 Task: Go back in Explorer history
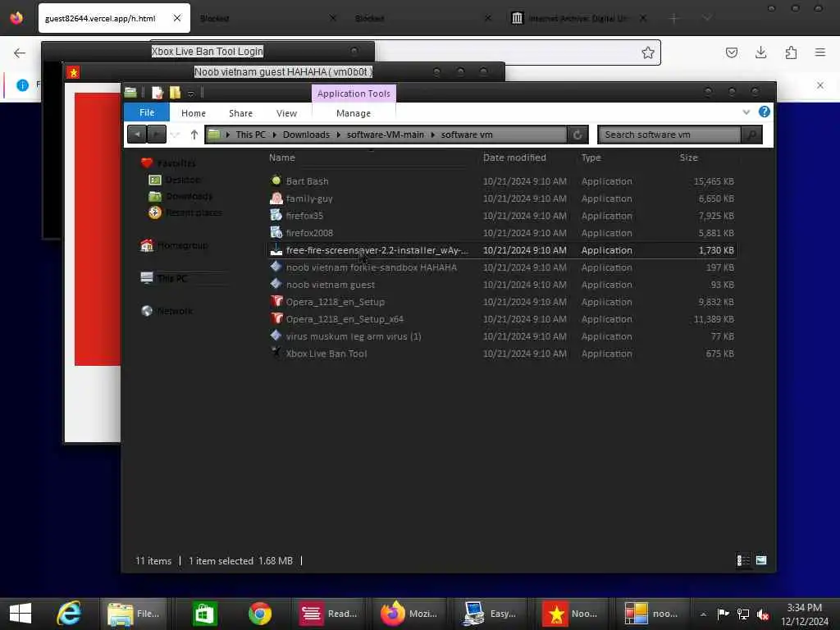click(x=137, y=135)
